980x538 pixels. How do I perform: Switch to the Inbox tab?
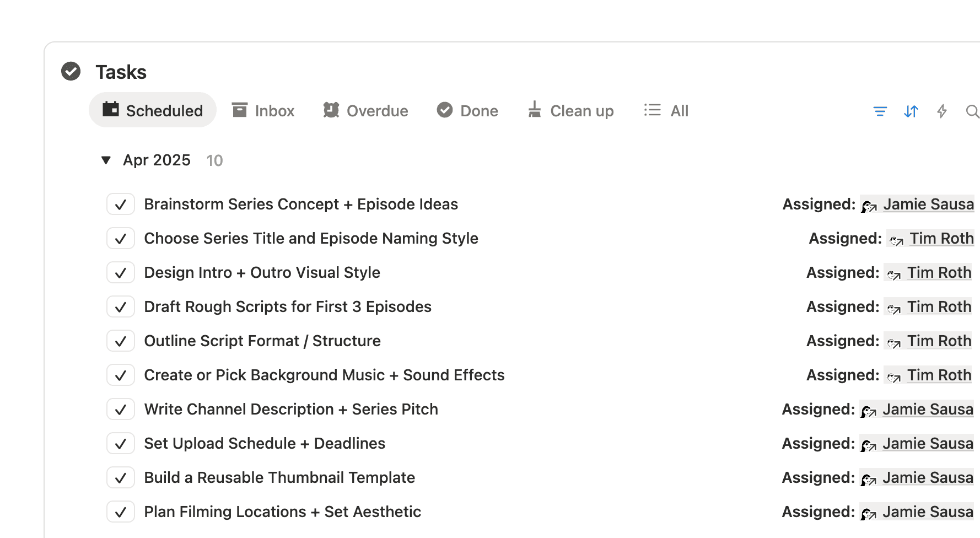263,110
